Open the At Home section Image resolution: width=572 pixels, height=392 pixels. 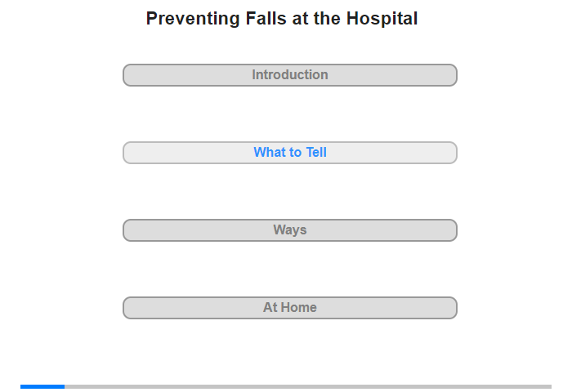[290, 308]
